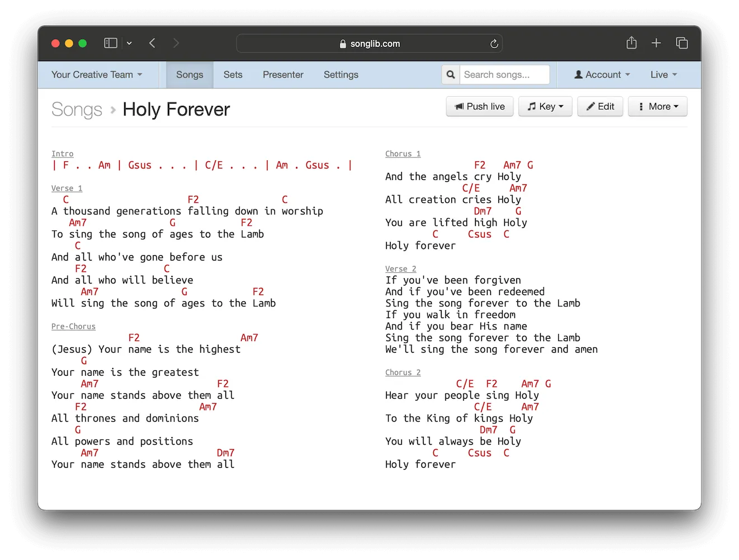This screenshot has width=739, height=560.
Task: Click the lyric 'And the angels cry Holy'
Action: click(453, 176)
